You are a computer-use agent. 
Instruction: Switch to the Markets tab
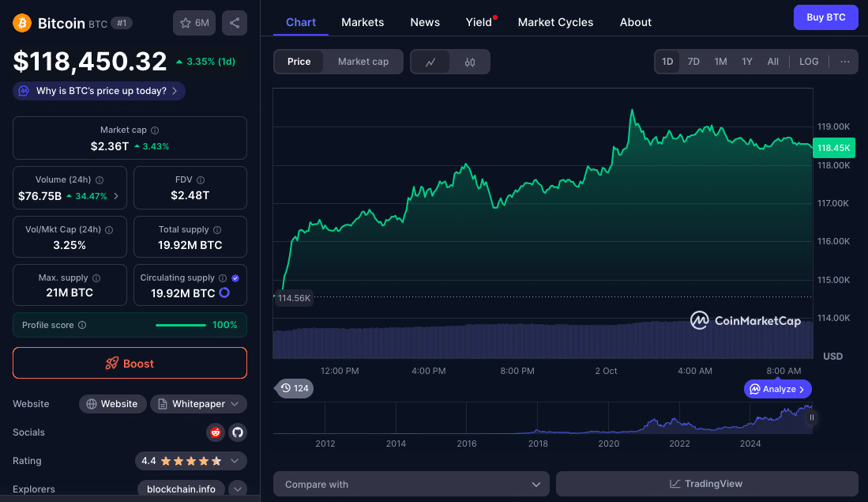pyautogui.click(x=363, y=22)
